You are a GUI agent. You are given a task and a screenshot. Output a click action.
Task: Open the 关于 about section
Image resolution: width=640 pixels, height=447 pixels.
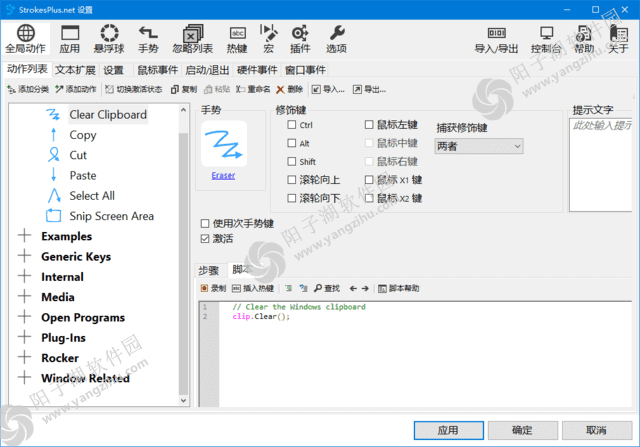[618, 39]
